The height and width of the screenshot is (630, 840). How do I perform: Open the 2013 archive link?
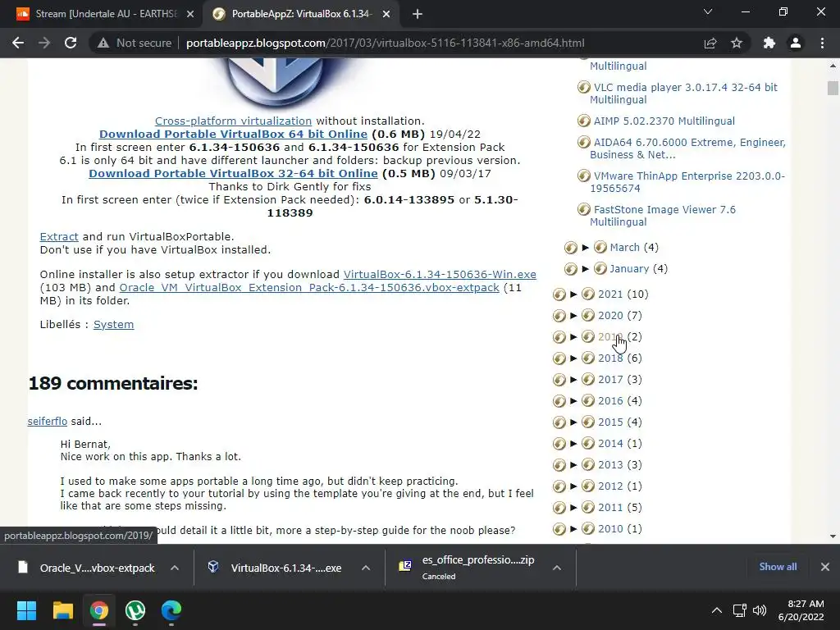[610, 465]
